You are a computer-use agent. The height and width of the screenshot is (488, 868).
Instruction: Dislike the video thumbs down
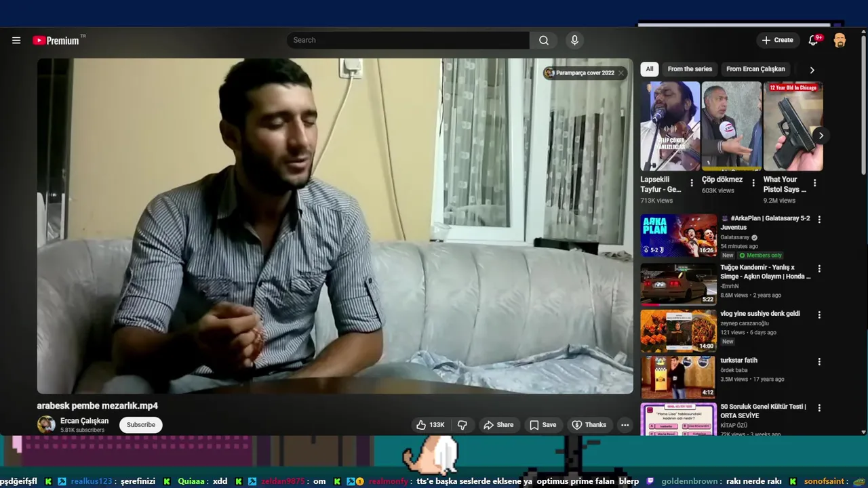pos(462,425)
